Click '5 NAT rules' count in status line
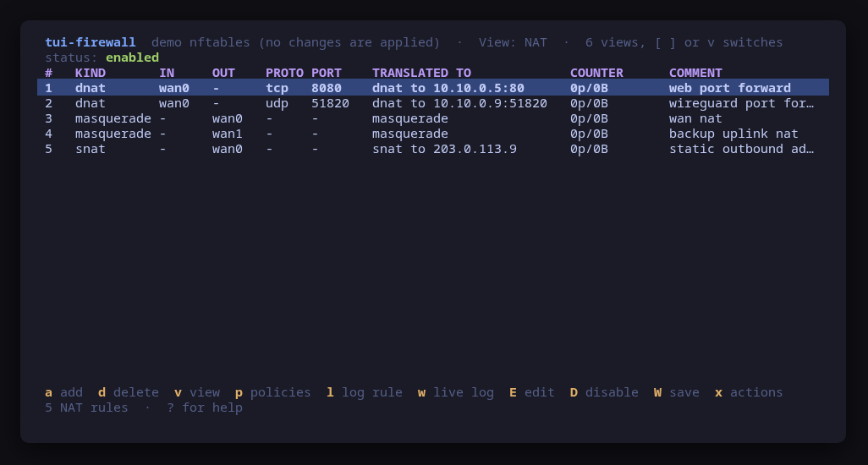This screenshot has width=868, height=465. pos(86,408)
